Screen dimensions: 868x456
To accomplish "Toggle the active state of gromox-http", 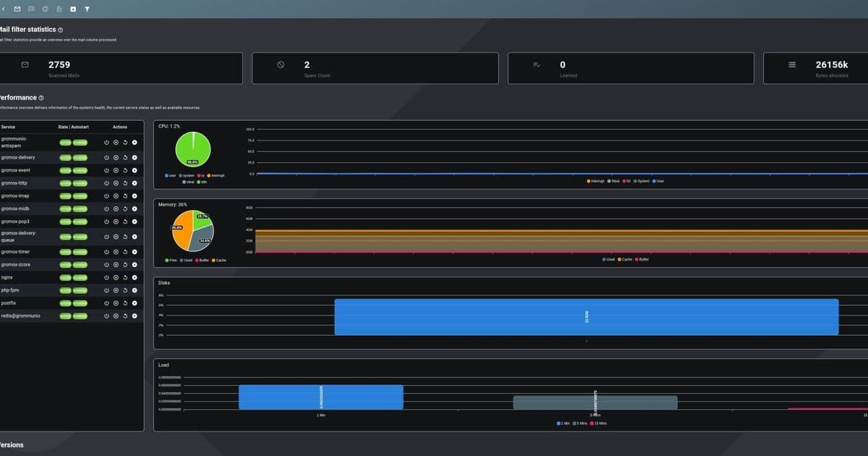I will pos(64,183).
